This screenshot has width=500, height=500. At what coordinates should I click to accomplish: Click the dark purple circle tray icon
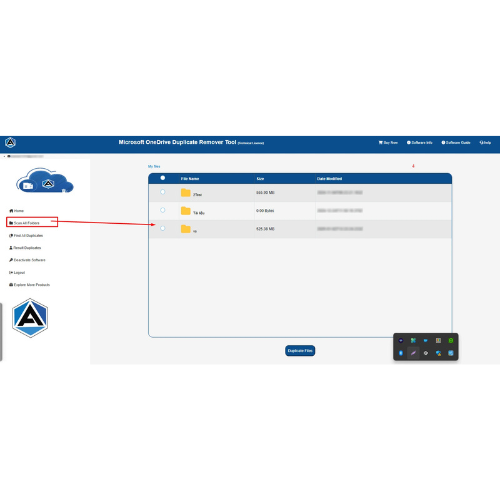[401, 341]
